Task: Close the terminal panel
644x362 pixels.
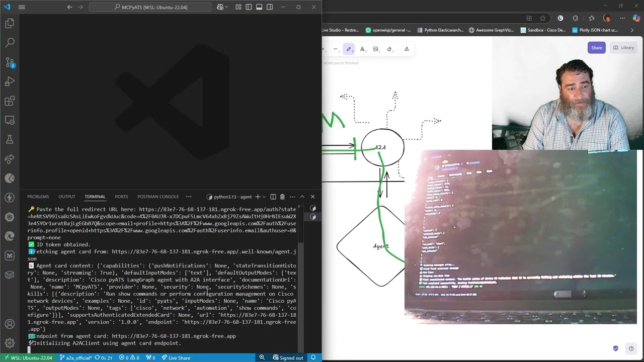Action: pos(312,197)
